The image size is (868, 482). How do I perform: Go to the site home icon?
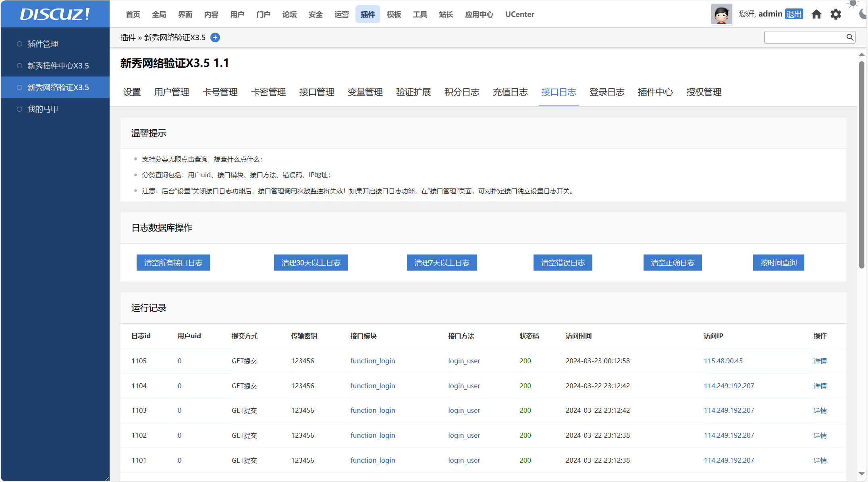[x=816, y=14]
